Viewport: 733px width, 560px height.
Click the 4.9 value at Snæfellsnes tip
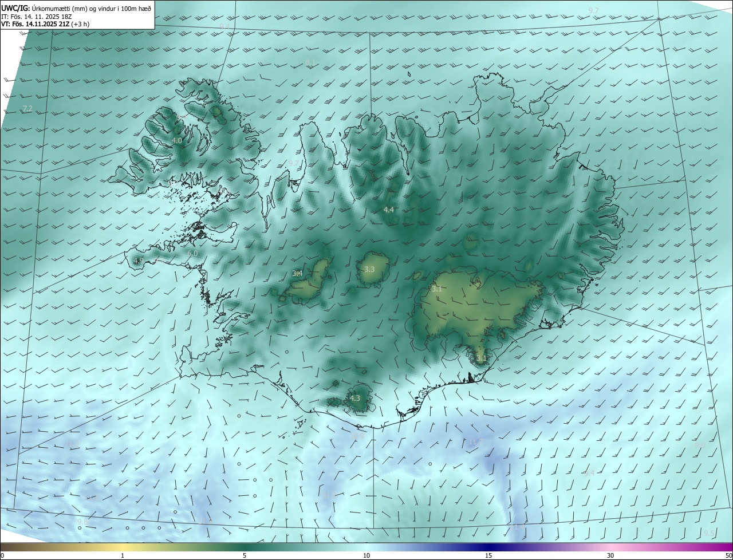[x=138, y=261]
